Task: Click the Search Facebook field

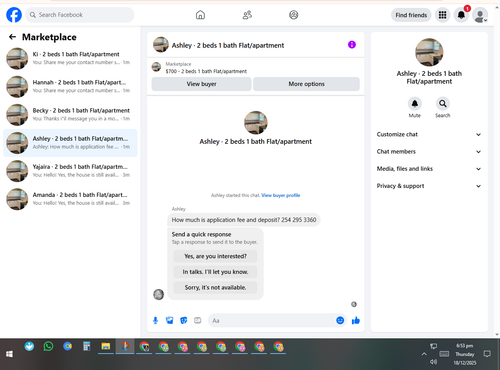Action: click(80, 15)
